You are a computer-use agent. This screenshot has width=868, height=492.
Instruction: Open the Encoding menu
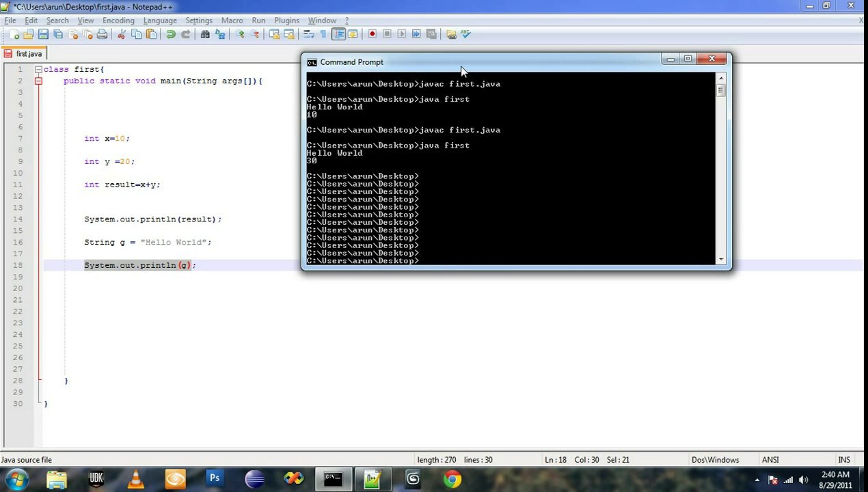click(118, 20)
